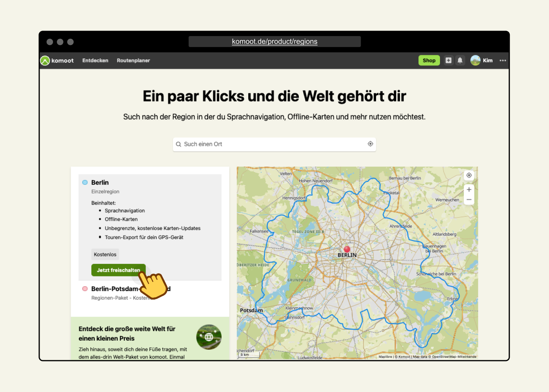Click Werneuchen label on the map

(447, 200)
